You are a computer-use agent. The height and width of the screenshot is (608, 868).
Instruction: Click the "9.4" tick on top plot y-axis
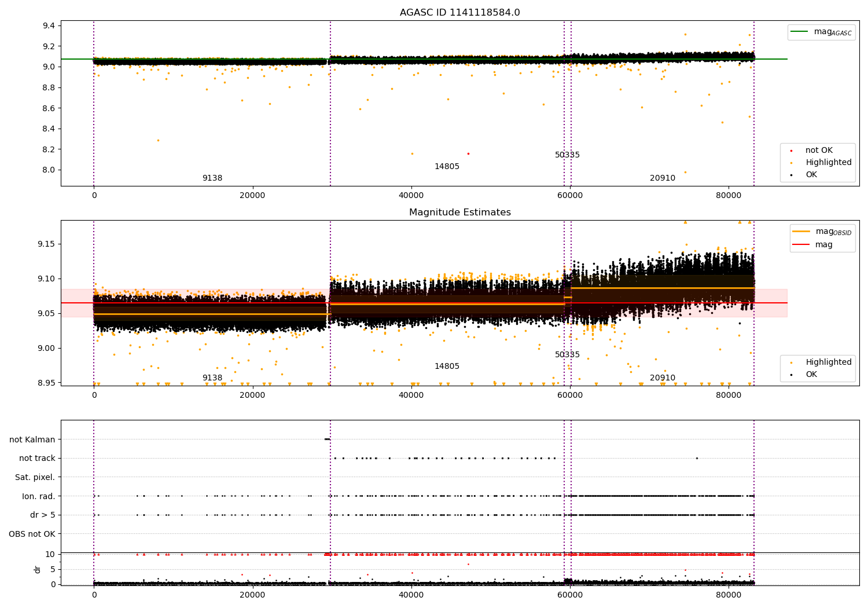point(49,25)
